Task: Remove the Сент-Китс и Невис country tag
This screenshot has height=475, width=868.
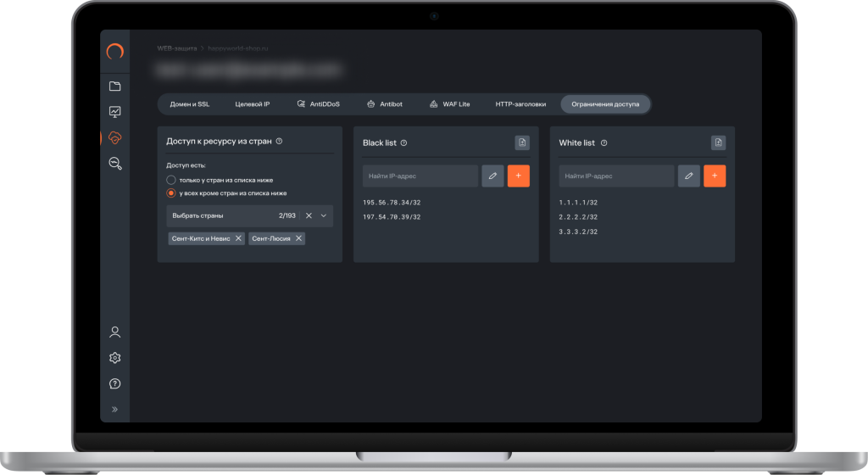Action: pos(238,238)
